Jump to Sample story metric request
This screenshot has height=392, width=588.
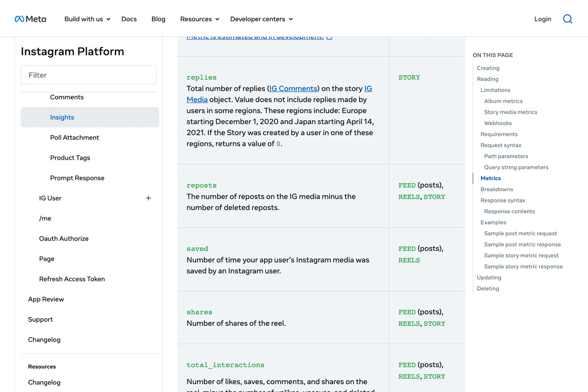(x=521, y=255)
